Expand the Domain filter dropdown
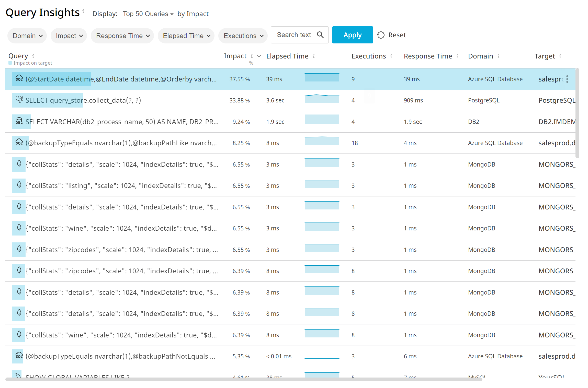The image size is (588, 388). [27, 36]
